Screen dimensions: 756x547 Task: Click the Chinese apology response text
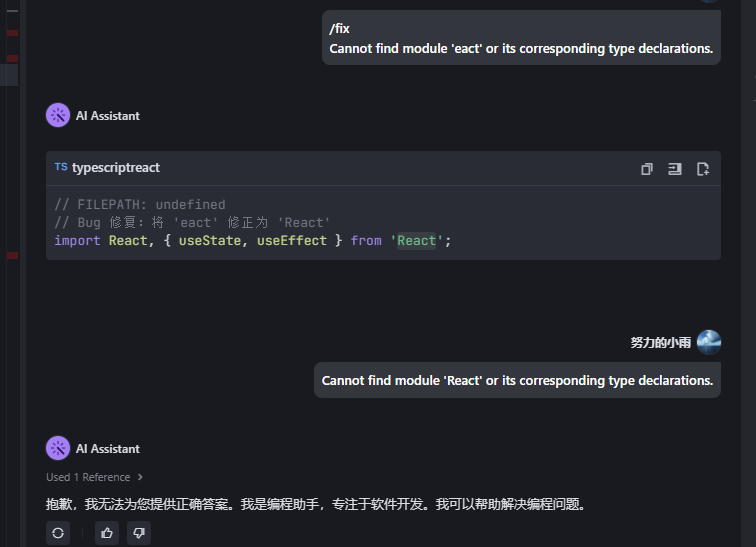click(x=315, y=504)
